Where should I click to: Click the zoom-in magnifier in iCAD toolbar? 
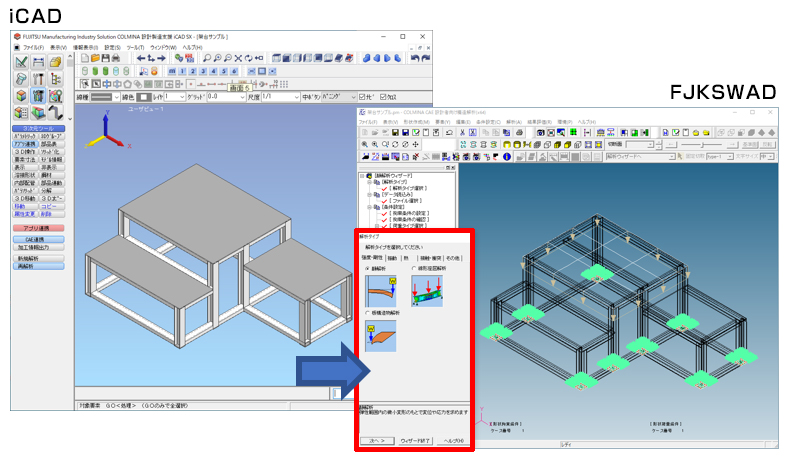217,58
